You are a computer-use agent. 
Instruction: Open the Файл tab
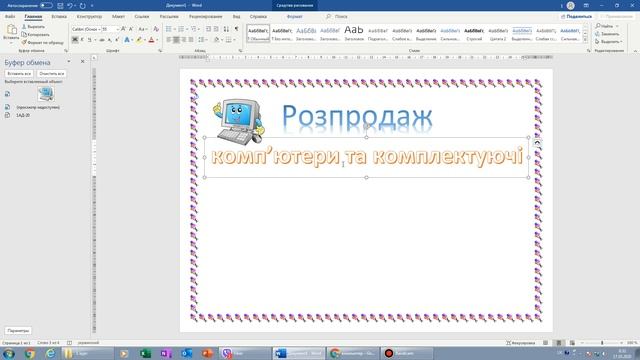point(10,16)
